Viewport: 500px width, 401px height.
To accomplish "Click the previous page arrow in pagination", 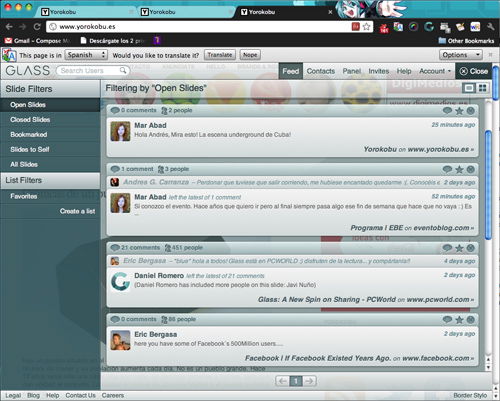I will (x=283, y=381).
